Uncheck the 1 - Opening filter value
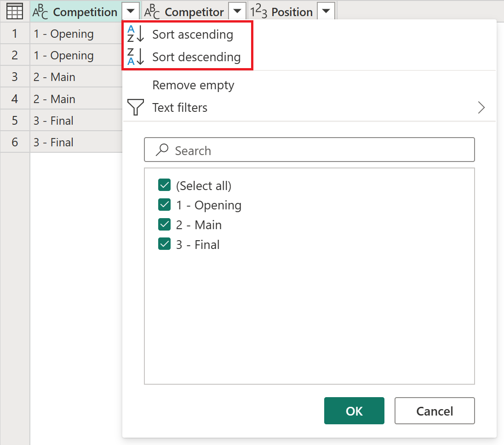The height and width of the screenshot is (445, 504). 165,205
